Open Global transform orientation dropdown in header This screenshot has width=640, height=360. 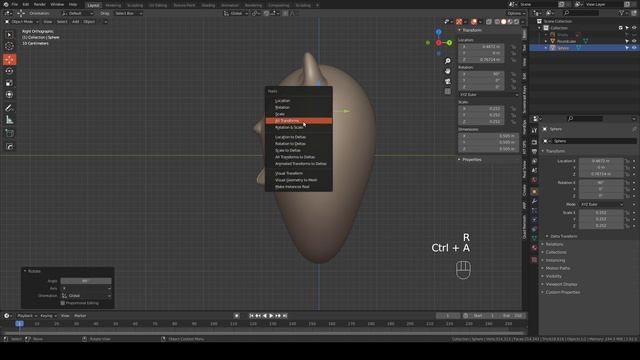[x=236, y=13]
